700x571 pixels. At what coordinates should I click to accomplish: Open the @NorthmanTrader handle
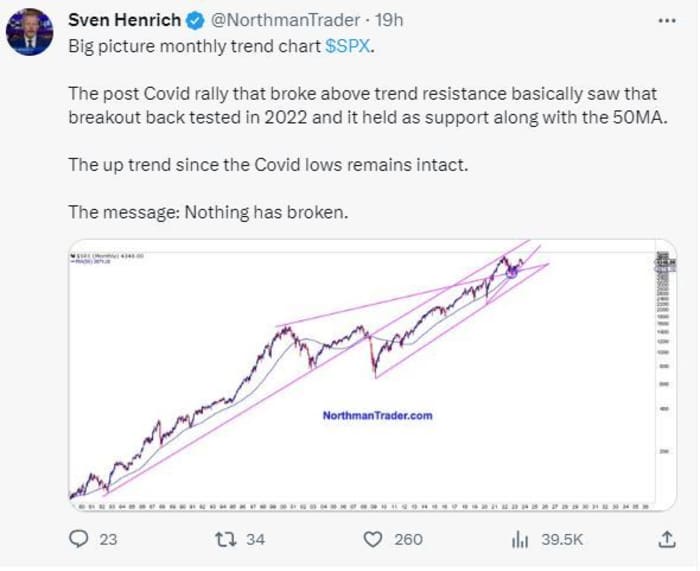285,20
